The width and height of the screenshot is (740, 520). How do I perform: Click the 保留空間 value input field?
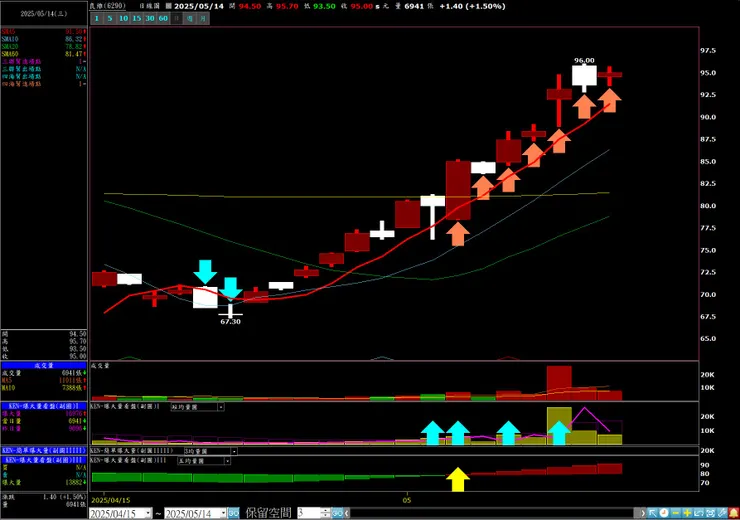click(309, 513)
